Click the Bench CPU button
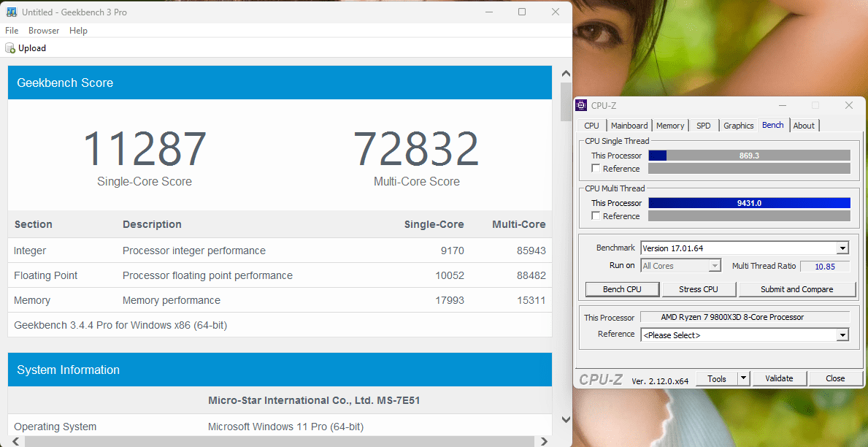868x447 pixels. coord(622,289)
